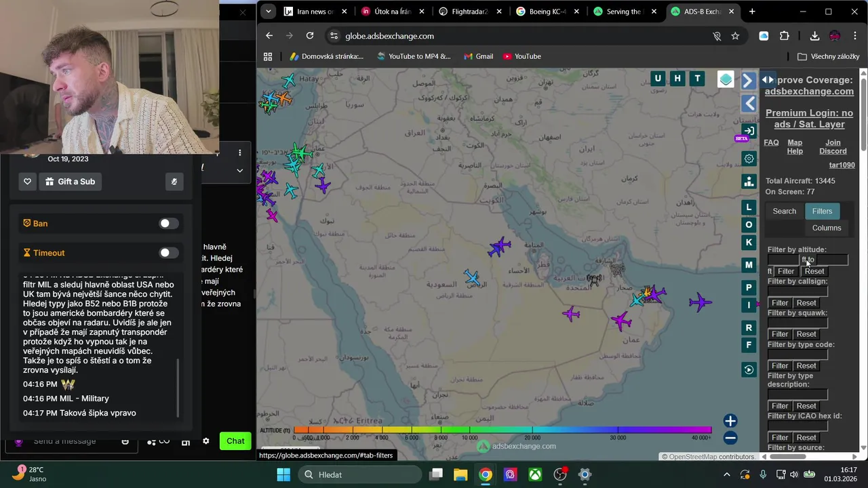Zoom out with the minus map button
This screenshot has width=868, height=488.
pyautogui.click(x=730, y=439)
